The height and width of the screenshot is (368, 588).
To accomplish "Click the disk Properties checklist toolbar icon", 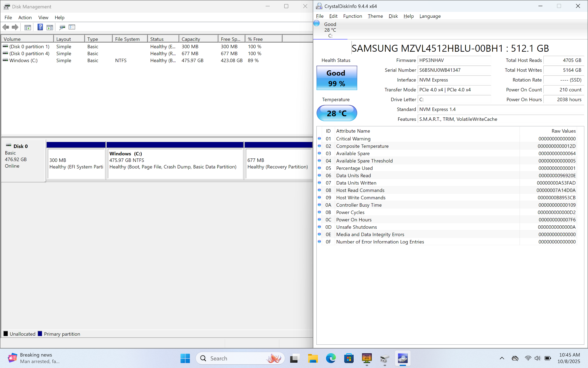I will (72, 27).
